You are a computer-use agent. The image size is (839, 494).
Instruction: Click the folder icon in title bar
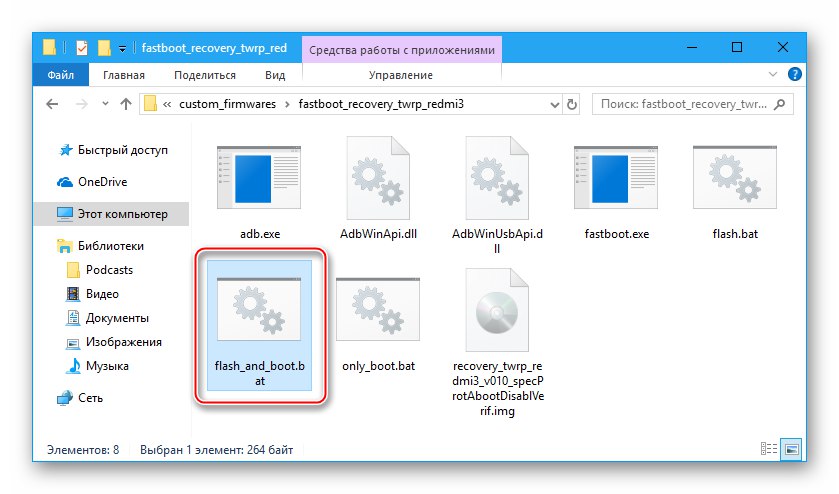pos(49,48)
